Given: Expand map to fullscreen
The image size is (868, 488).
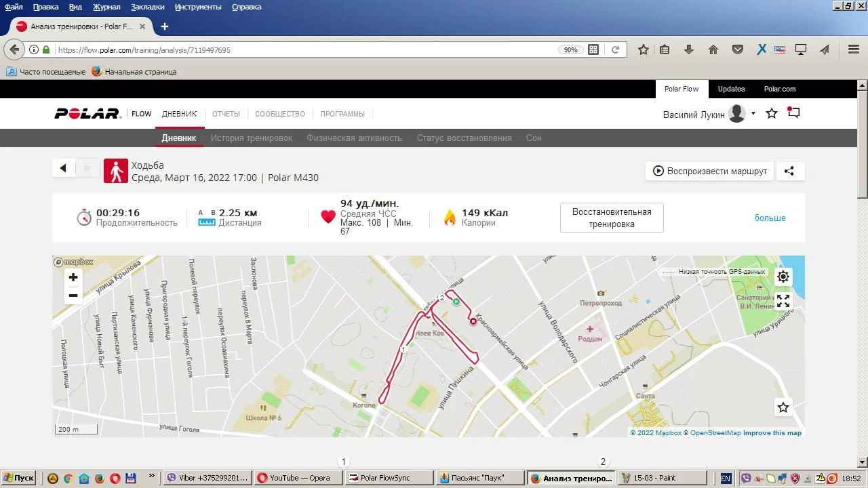Looking at the screenshot, I should point(783,301).
